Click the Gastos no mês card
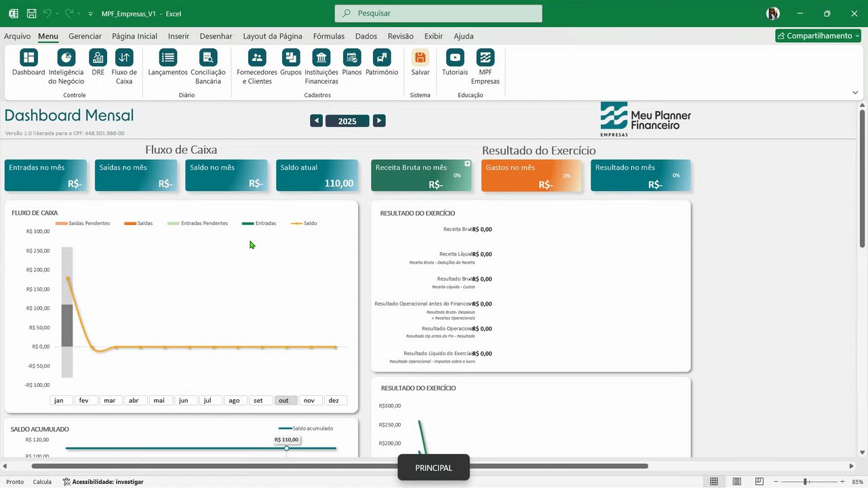The height and width of the screenshot is (488, 868). pyautogui.click(x=532, y=176)
